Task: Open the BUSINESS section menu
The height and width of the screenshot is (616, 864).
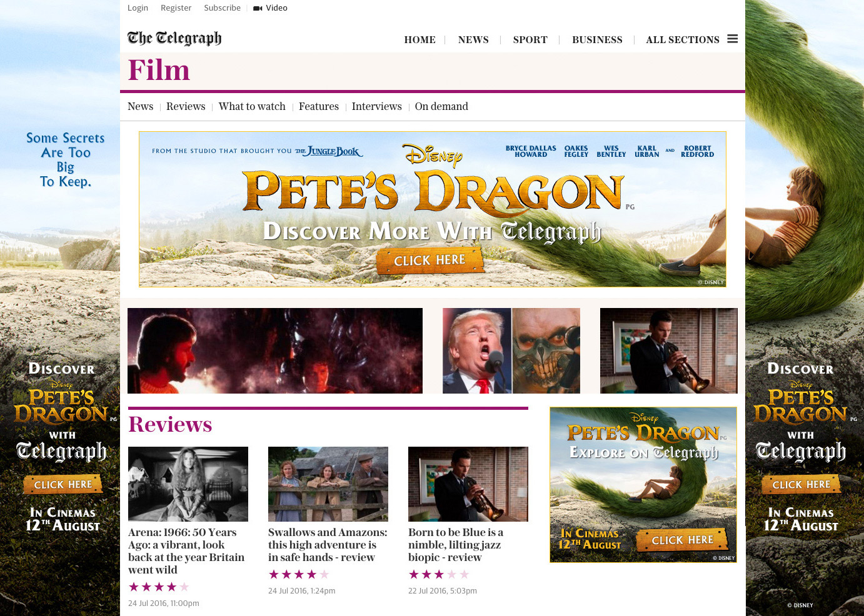Action: pos(597,39)
